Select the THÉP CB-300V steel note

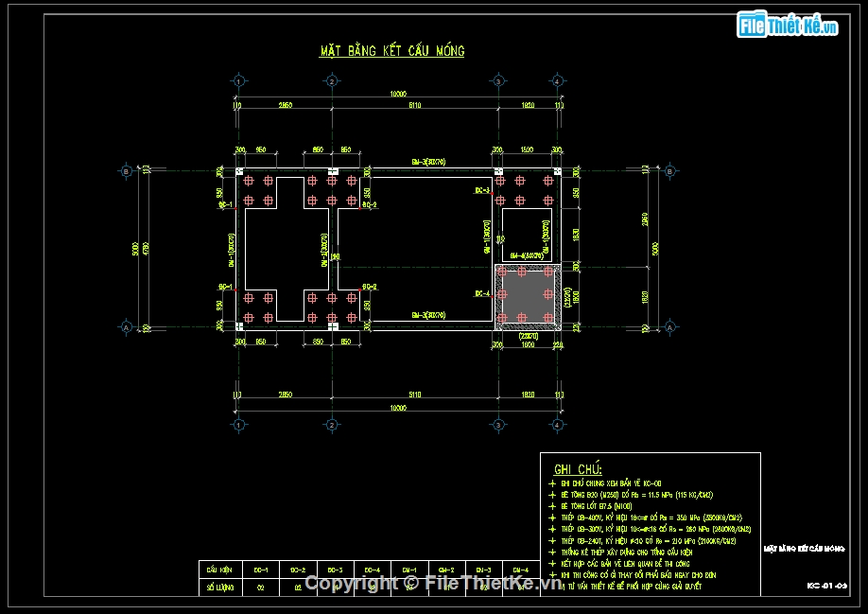pyautogui.click(x=656, y=529)
